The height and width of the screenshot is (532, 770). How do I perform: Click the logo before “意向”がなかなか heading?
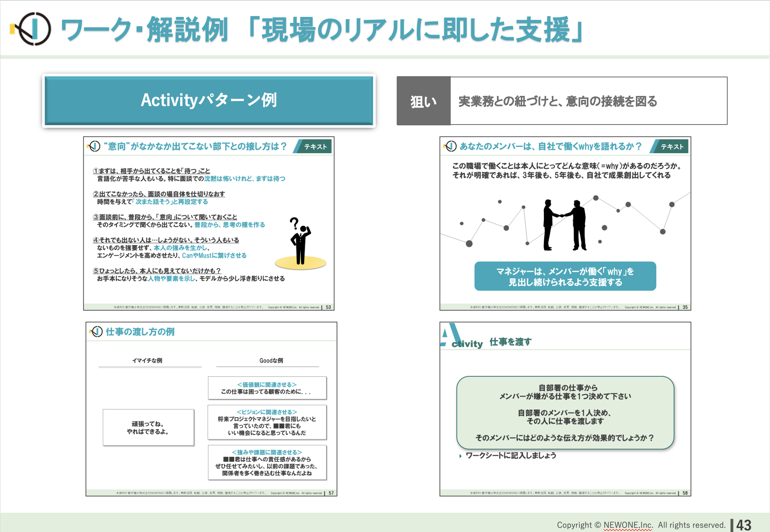(94, 146)
